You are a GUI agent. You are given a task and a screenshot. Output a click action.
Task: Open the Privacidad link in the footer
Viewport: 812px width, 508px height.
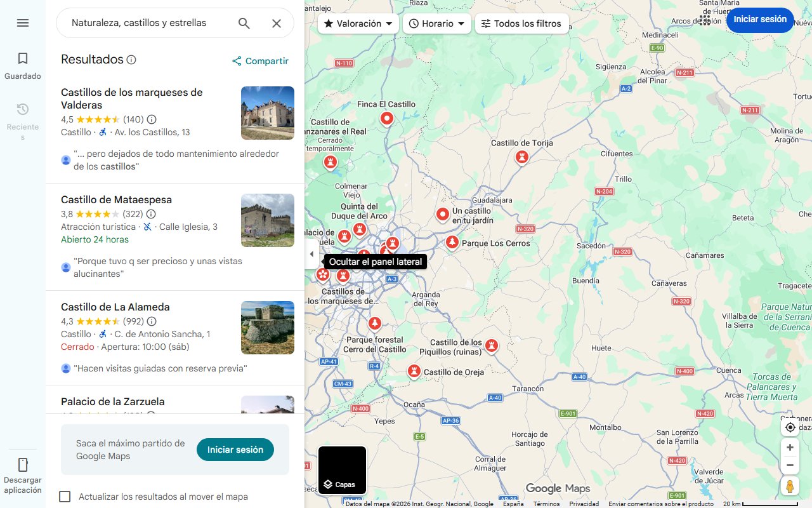[x=584, y=502]
